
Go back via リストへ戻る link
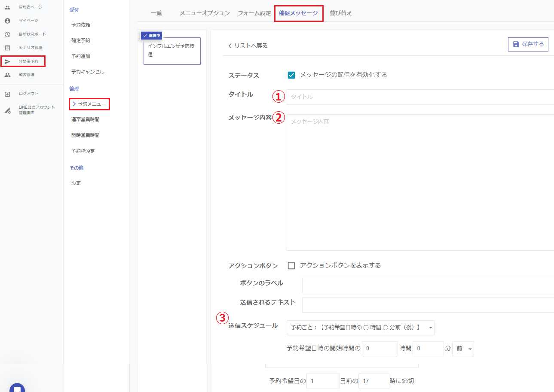pos(248,46)
